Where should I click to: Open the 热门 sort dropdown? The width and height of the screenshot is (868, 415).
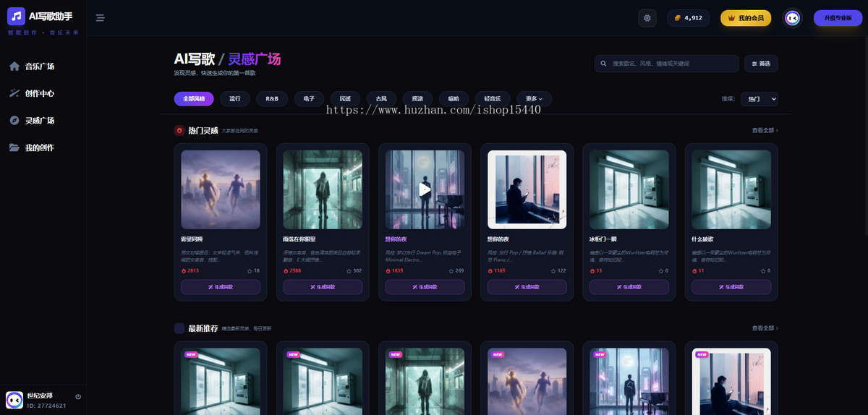pos(759,99)
